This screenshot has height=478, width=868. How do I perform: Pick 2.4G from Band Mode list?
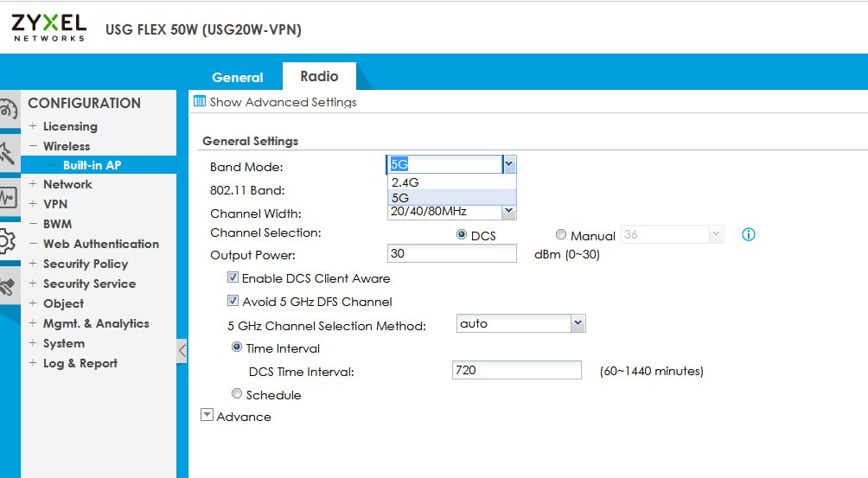(405, 182)
